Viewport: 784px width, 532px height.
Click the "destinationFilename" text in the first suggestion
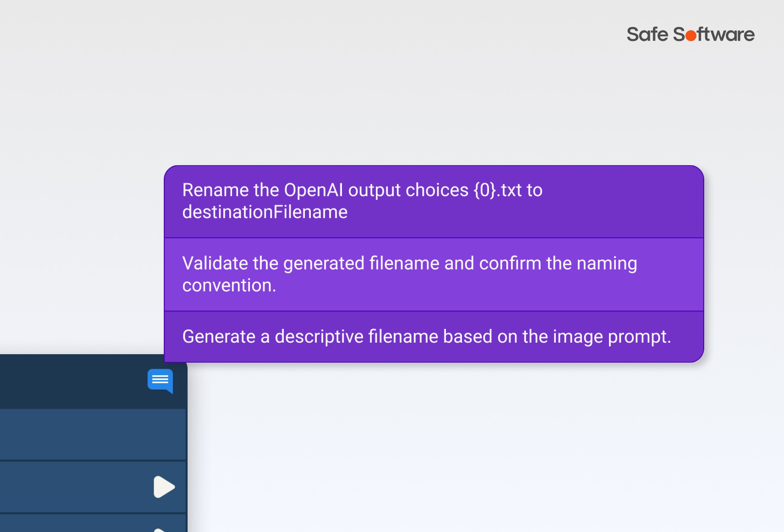[x=265, y=212]
